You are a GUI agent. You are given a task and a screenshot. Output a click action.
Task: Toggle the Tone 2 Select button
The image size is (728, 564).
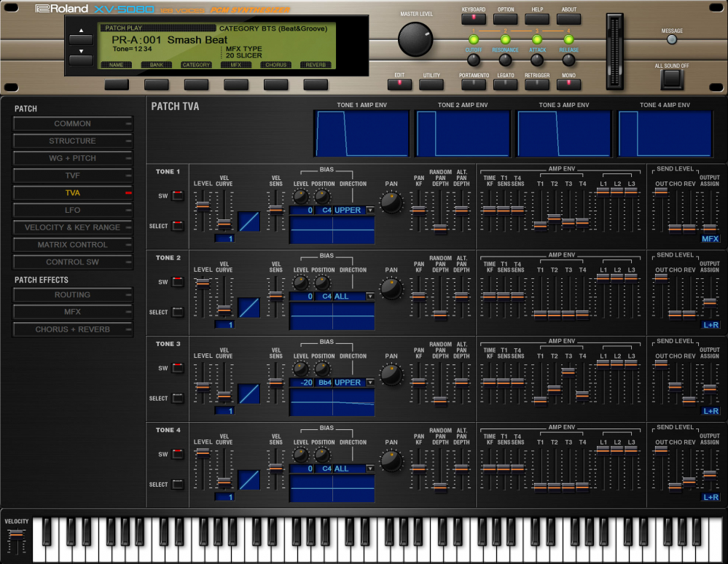178,312
